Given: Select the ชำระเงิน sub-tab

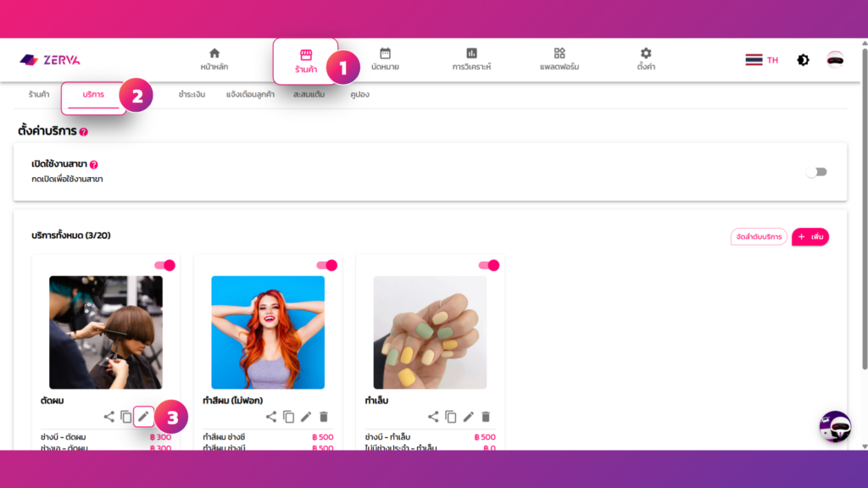Looking at the screenshot, I should point(192,95).
